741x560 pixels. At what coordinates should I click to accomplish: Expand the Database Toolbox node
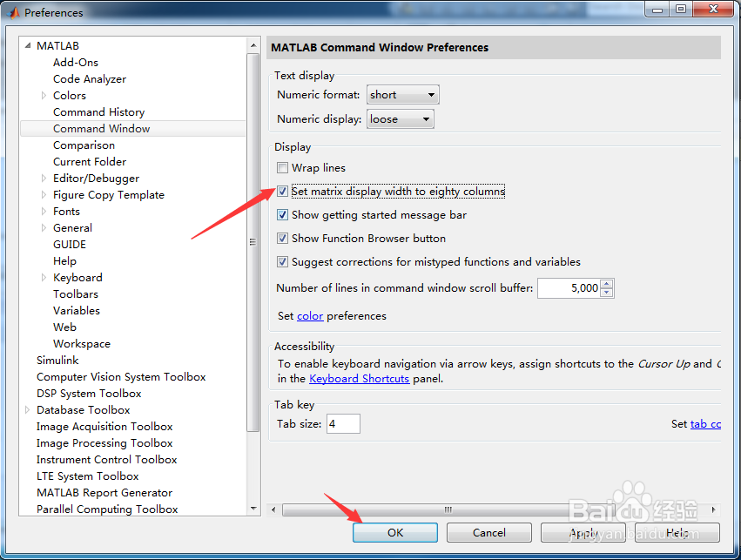[27, 409]
